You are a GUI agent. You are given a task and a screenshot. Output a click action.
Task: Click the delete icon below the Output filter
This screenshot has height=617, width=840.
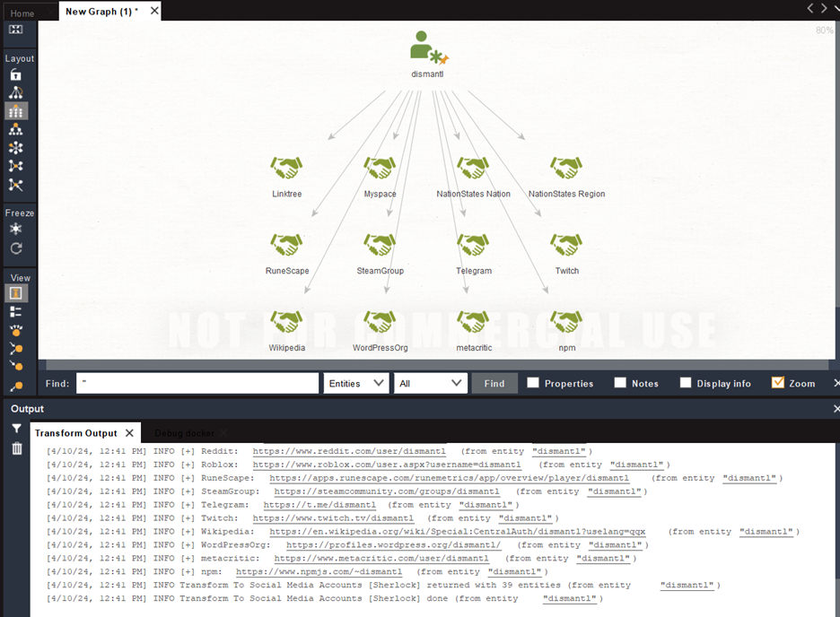click(15, 448)
